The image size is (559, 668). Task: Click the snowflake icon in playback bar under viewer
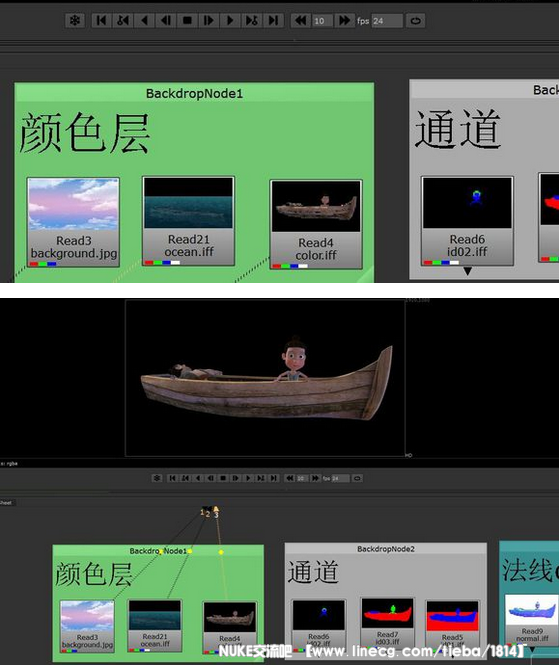(x=157, y=478)
